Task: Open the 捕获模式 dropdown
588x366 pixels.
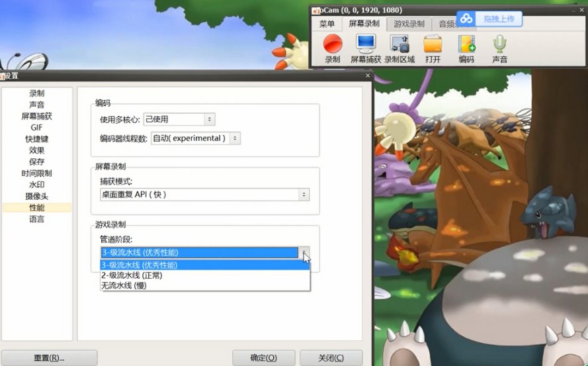Action: point(205,195)
